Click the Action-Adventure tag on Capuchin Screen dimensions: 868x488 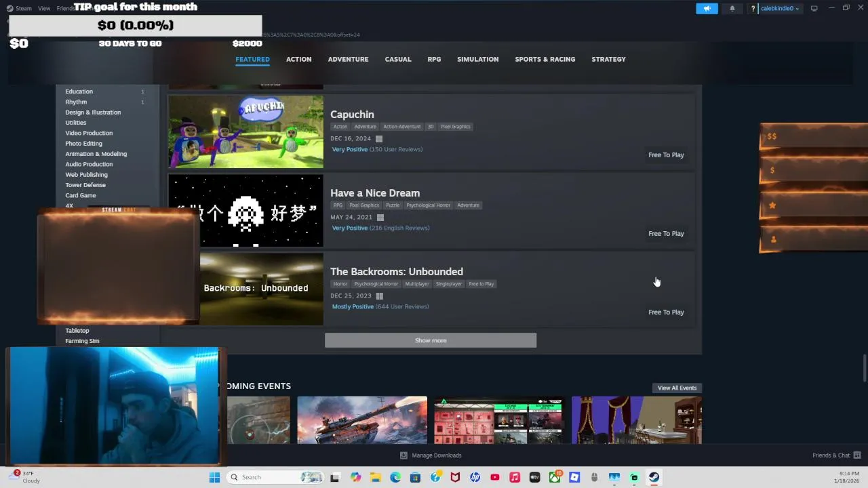[402, 127]
